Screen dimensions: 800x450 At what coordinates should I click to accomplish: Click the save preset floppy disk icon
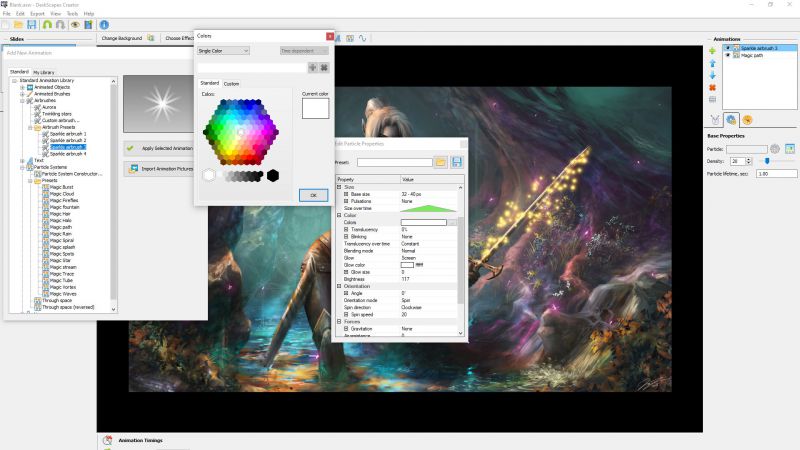click(x=457, y=162)
